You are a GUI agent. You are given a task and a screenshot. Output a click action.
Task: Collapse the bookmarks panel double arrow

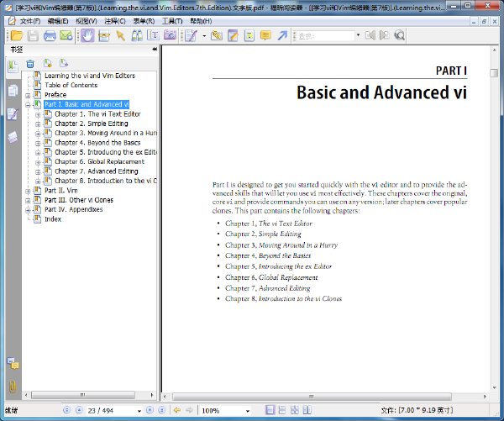[x=155, y=50]
